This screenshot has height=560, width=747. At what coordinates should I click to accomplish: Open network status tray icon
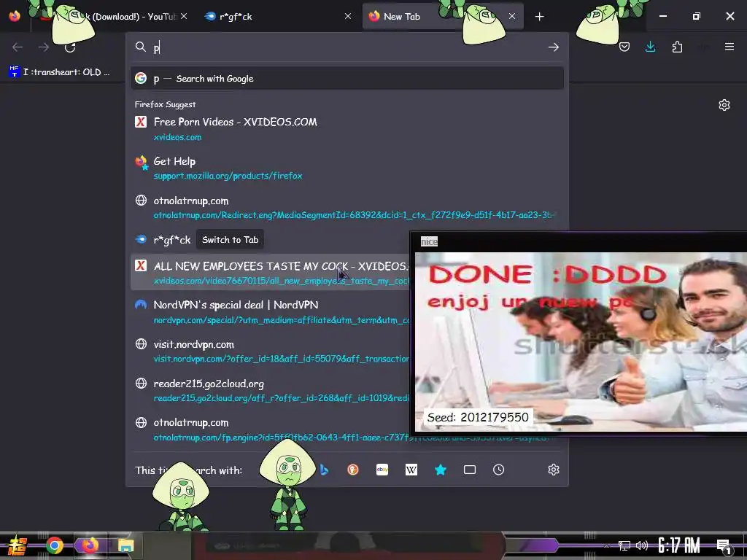click(624, 545)
